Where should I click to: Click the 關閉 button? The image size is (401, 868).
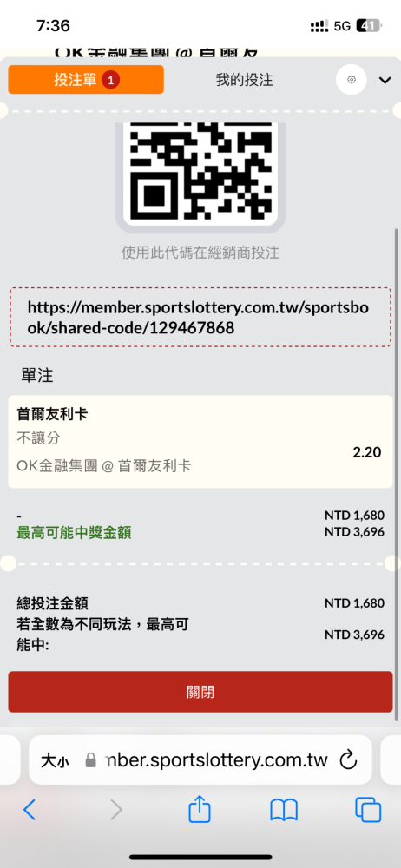200,692
